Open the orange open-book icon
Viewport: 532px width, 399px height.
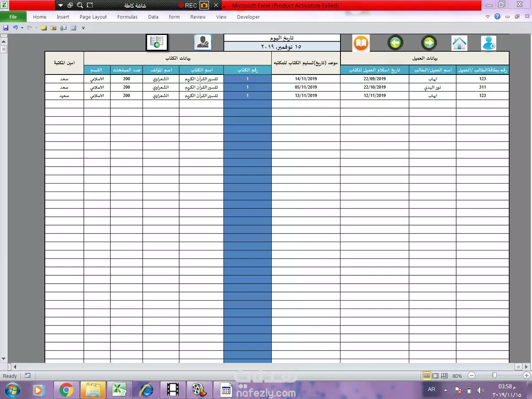click(361, 43)
